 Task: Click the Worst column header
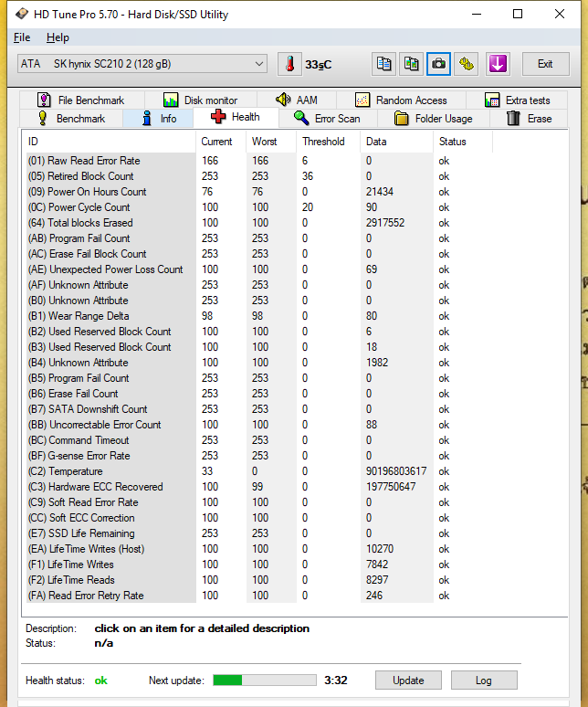271,142
